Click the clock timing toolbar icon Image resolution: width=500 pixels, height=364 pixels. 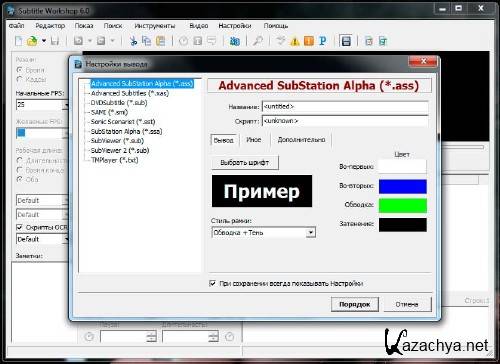click(x=183, y=41)
